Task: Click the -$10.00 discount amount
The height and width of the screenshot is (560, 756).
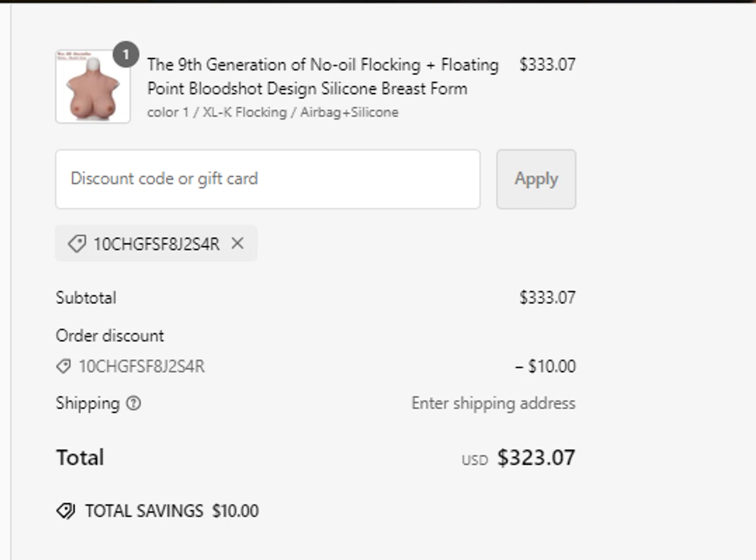Action: click(x=545, y=367)
